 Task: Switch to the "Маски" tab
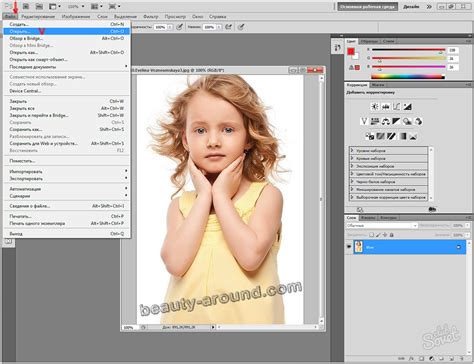point(378,85)
